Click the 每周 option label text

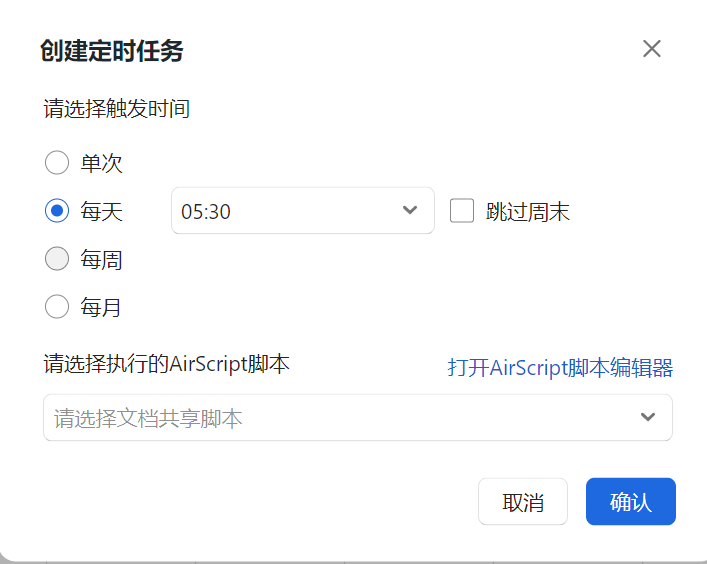[102, 260]
